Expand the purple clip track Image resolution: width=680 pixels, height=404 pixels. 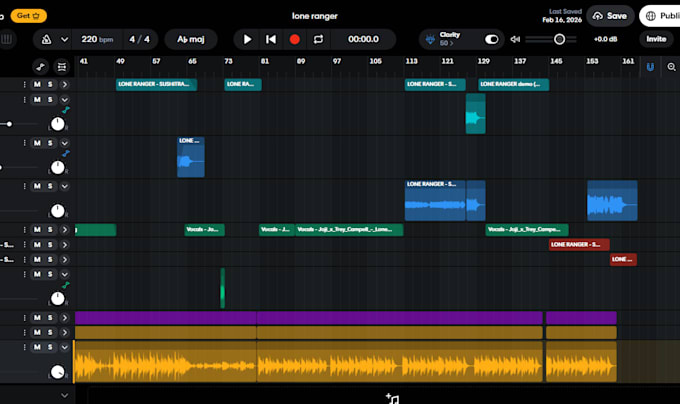[x=64, y=318]
